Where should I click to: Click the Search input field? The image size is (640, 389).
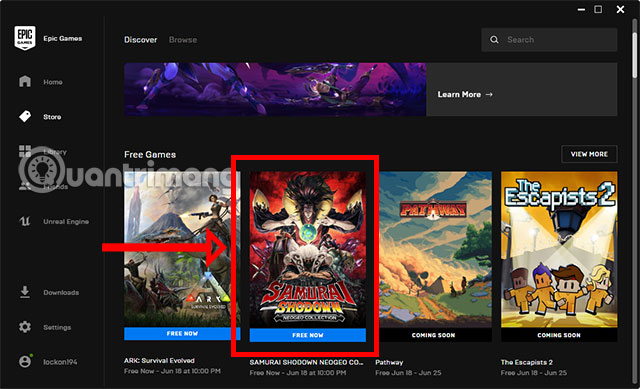pos(549,40)
